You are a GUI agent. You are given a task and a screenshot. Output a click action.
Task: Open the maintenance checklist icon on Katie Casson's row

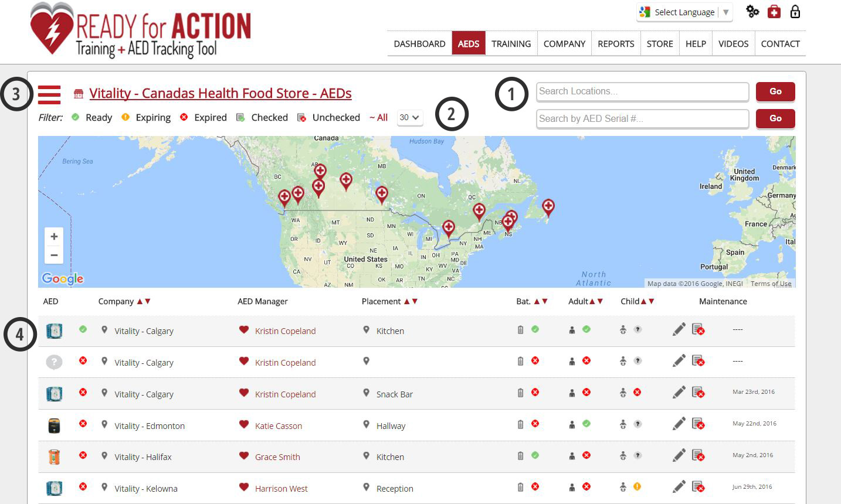[698, 424]
